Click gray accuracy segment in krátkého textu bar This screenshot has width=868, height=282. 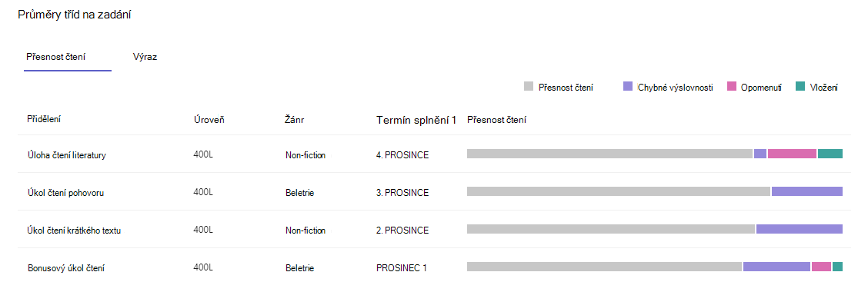pyautogui.click(x=610, y=229)
